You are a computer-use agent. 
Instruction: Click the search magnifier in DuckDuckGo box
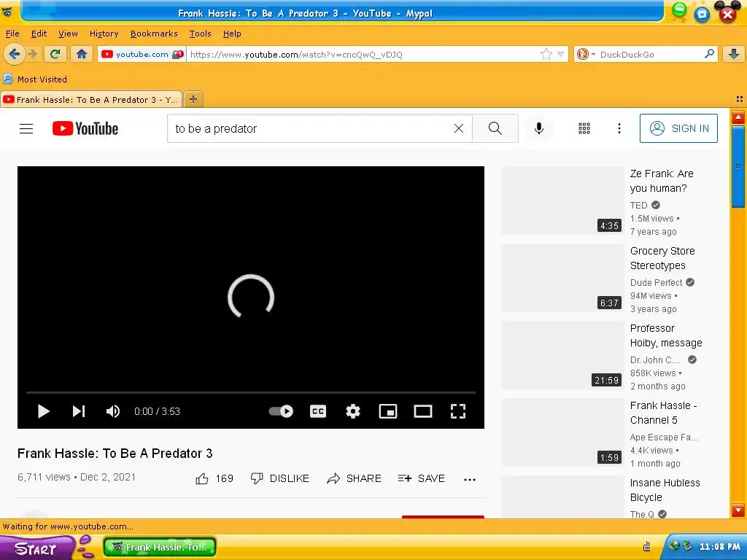(709, 54)
